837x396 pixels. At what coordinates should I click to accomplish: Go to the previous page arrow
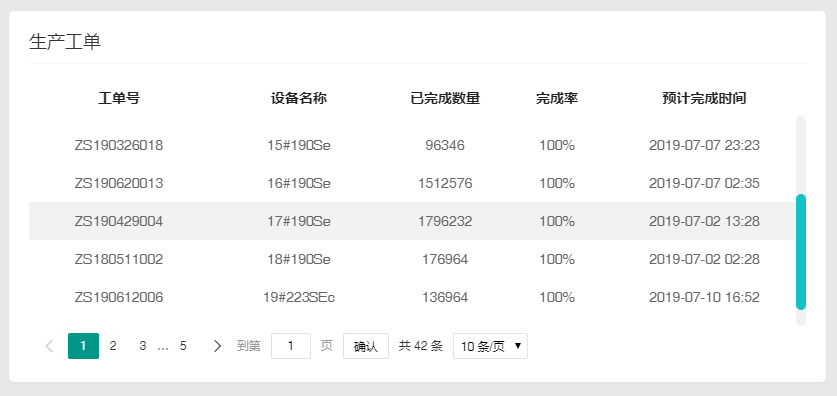point(50,346)
